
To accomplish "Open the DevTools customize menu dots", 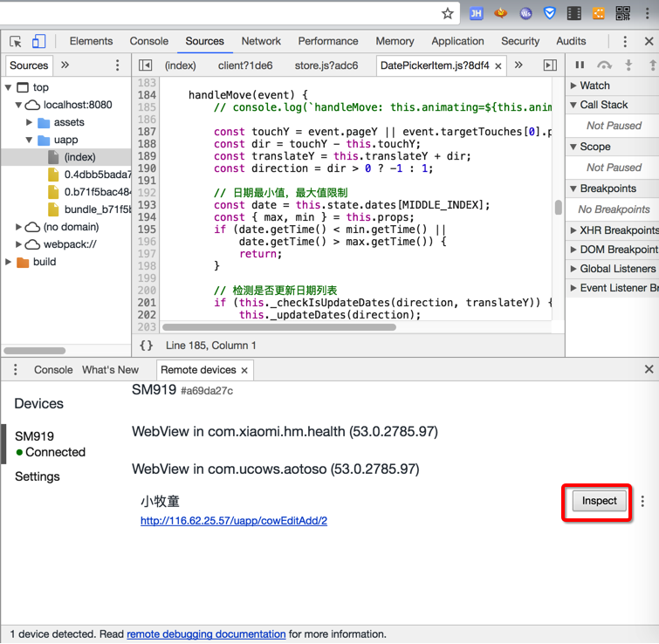I will [x=625, y=42].
